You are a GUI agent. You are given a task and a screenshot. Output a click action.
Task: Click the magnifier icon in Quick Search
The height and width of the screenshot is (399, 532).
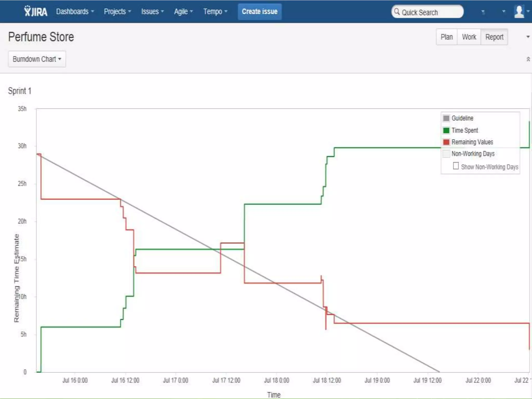coord(397,12)
